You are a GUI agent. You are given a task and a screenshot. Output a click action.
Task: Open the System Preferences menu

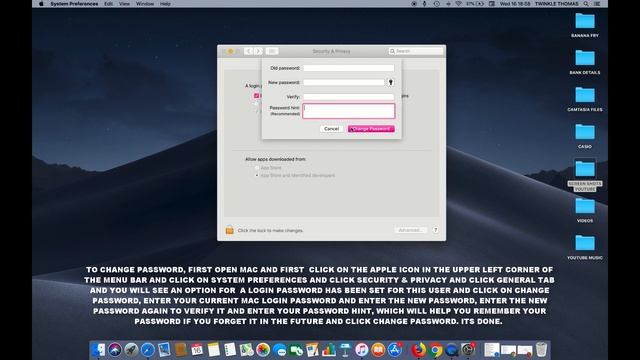[74, 4]
